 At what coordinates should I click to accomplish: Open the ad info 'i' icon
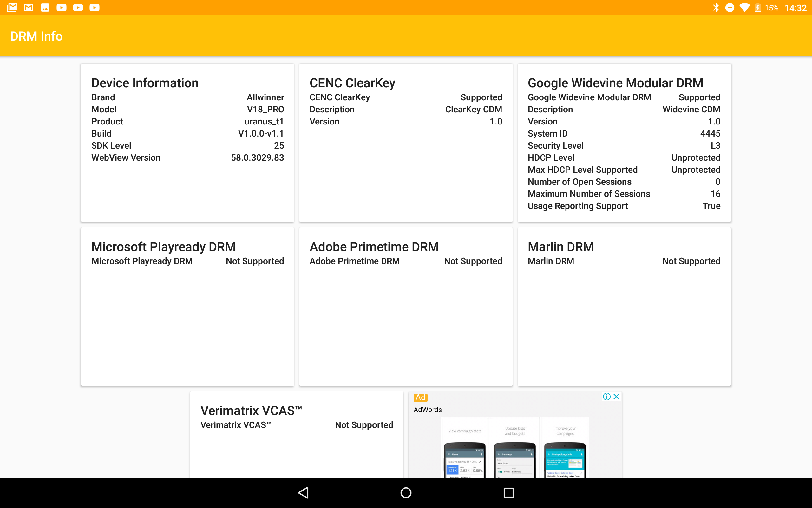tap(607, 397)
